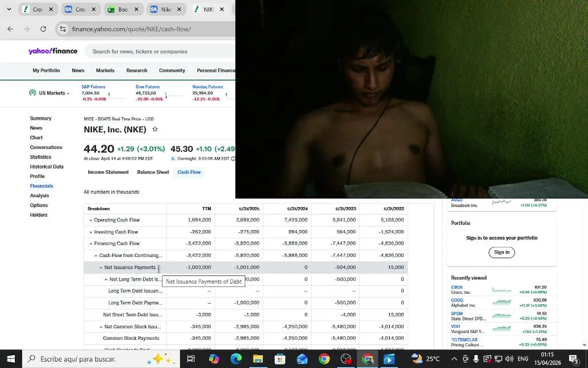Click the star icon to follow NKE
This screenshot has width=588, height=368.
155,129
